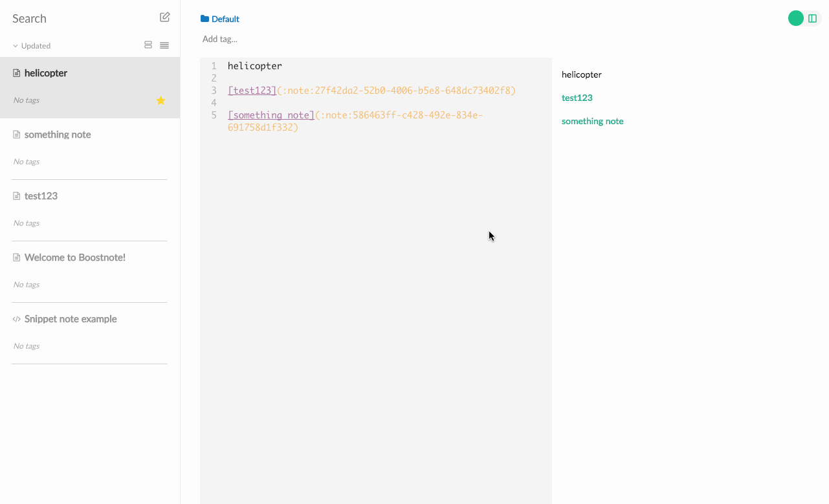Follow the 'test123' note link in editor

(252, 90)
